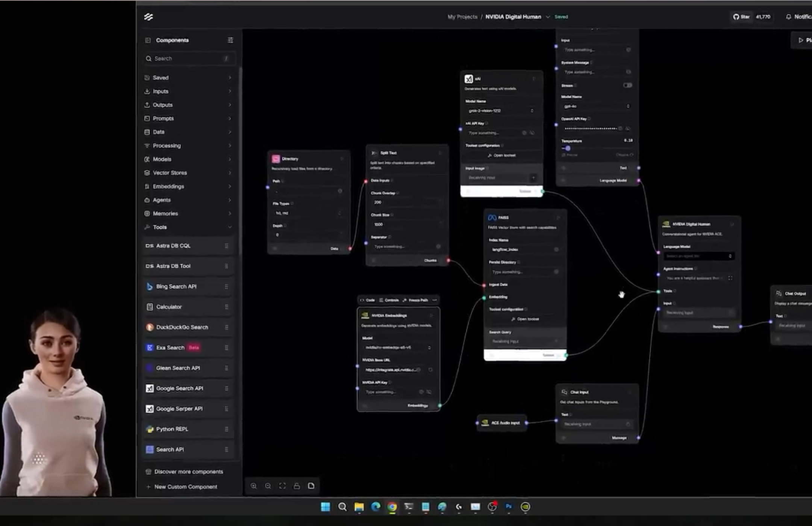This screenshot has height=526, width=812.
Task: Fit the flow to view
Action: click(282, 486)
